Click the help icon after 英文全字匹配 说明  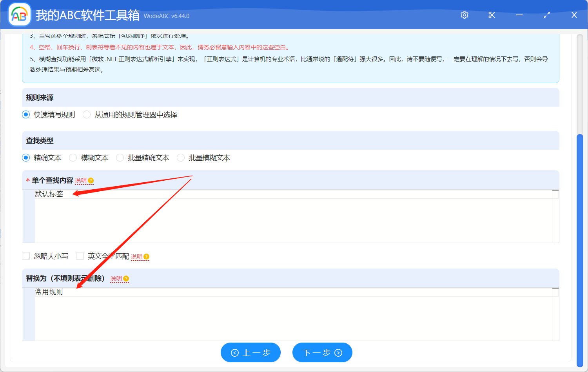pos(146,256)
